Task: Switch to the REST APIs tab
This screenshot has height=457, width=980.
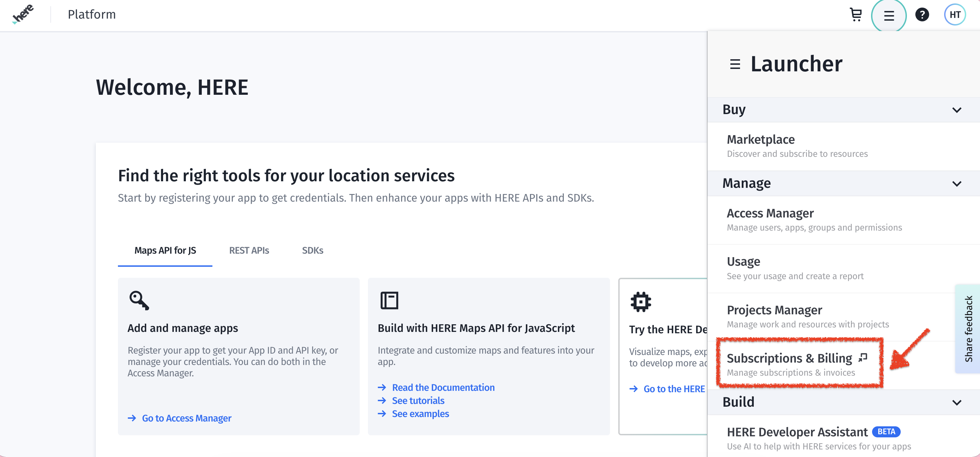Action: pos(249,251)
